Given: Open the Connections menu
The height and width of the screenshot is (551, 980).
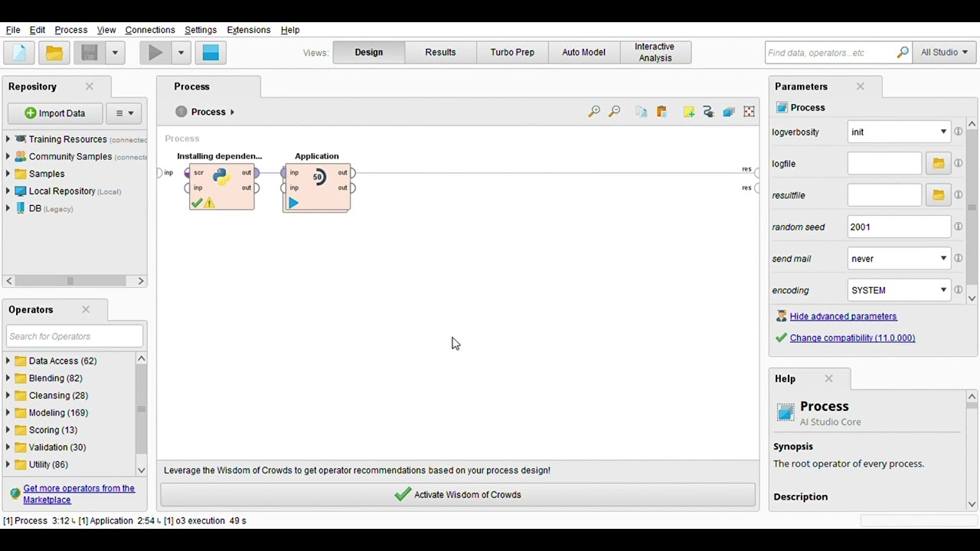Looking at the screenshot, I should tap(150, 30).
